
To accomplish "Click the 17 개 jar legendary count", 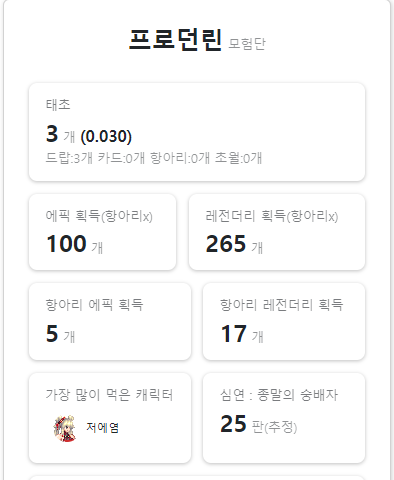I will click(x=242, y=334).
